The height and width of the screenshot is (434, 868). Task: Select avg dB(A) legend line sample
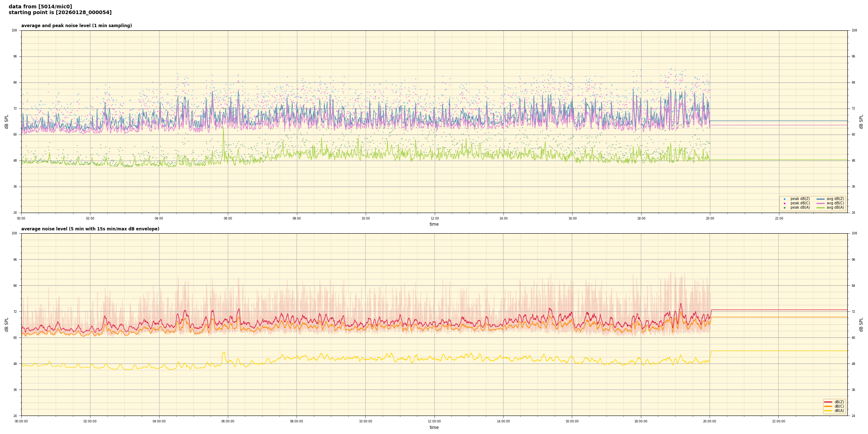click(821, 208)
